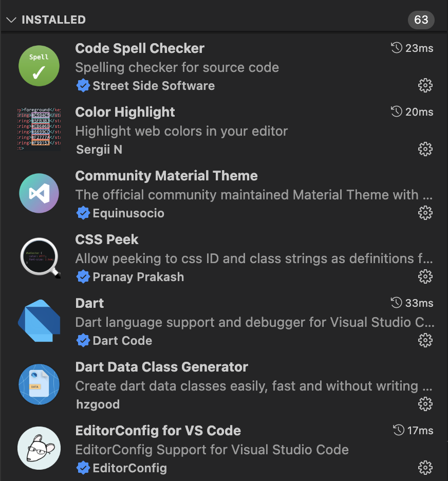Click Street Side Software verified badge
Screen dimensions: 448x481
[83, 86]
